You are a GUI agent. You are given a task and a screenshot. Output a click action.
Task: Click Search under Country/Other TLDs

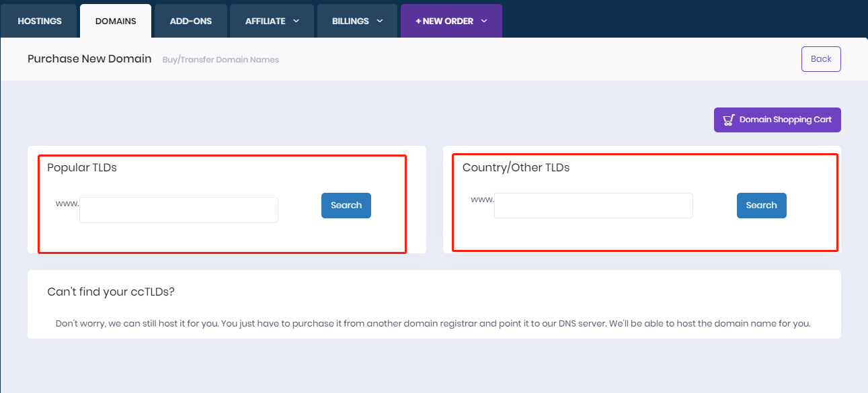point(761,206)
